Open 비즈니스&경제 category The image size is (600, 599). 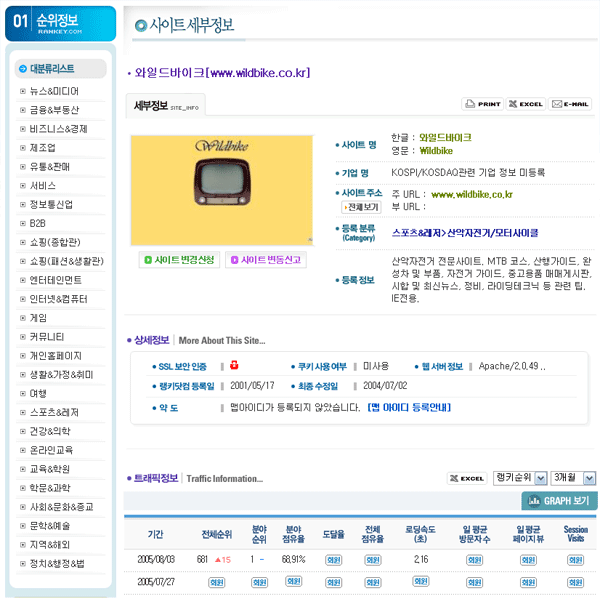point(59,129)
